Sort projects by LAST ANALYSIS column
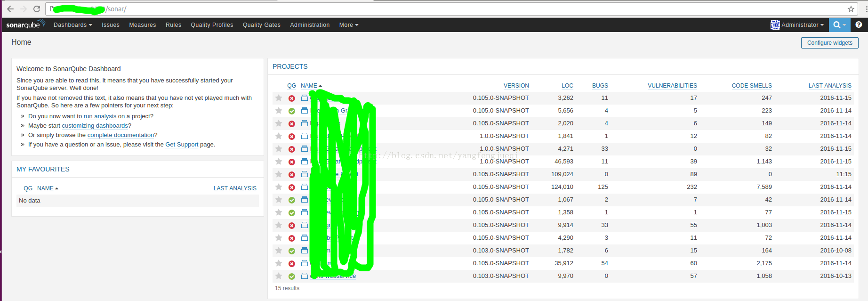The image size is (868, 301). (x=830, y=86)
